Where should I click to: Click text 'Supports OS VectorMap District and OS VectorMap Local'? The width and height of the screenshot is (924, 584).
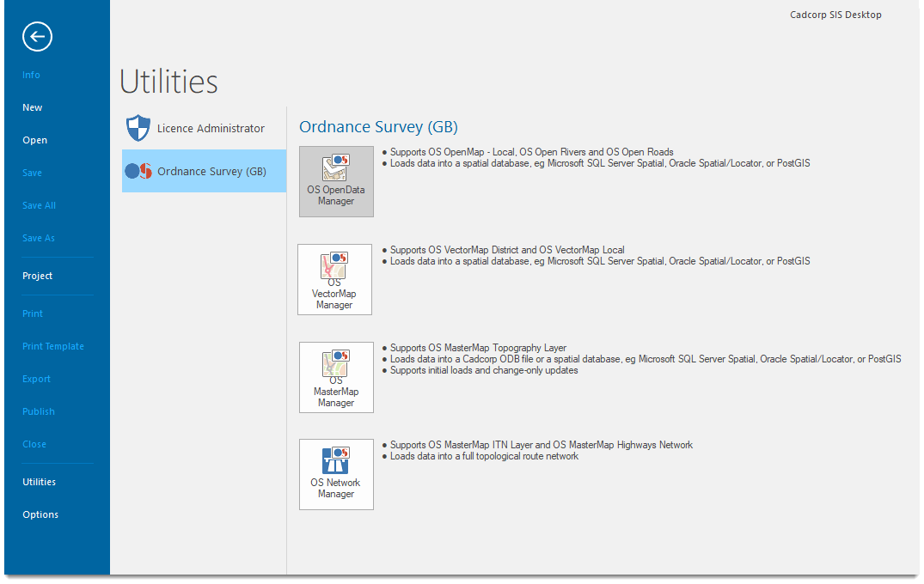pos(507,250)
